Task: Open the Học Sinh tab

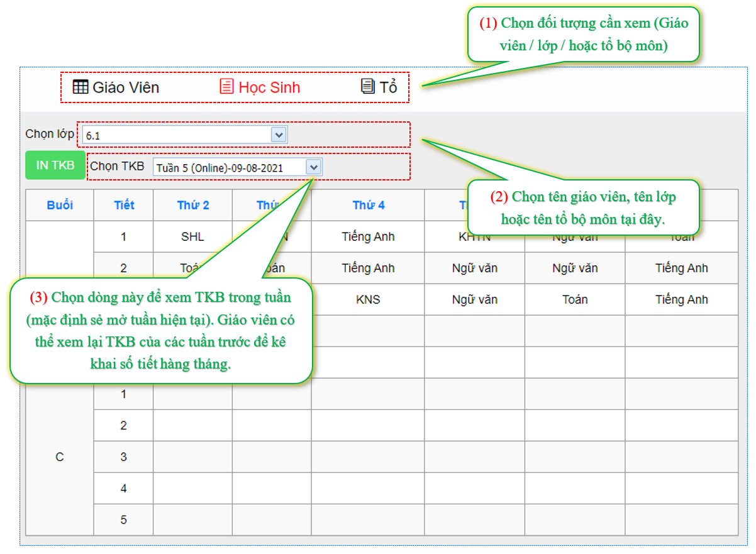Action: tap(260, 87)
